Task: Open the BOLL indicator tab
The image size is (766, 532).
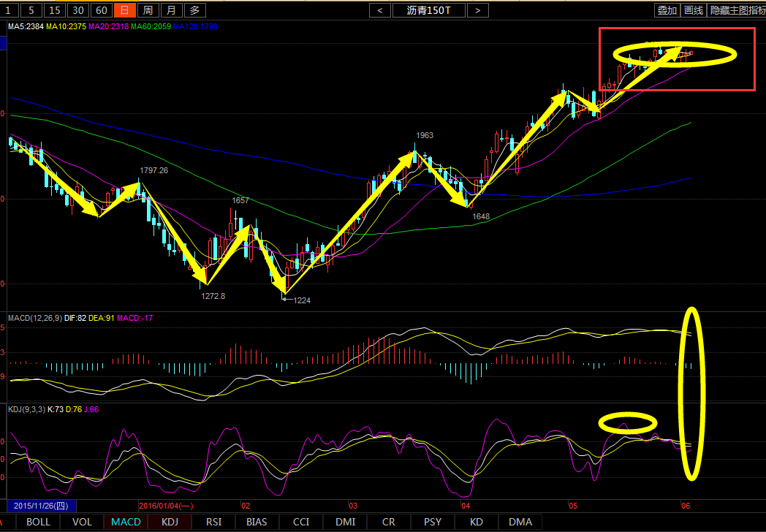Action: point(39,522)
